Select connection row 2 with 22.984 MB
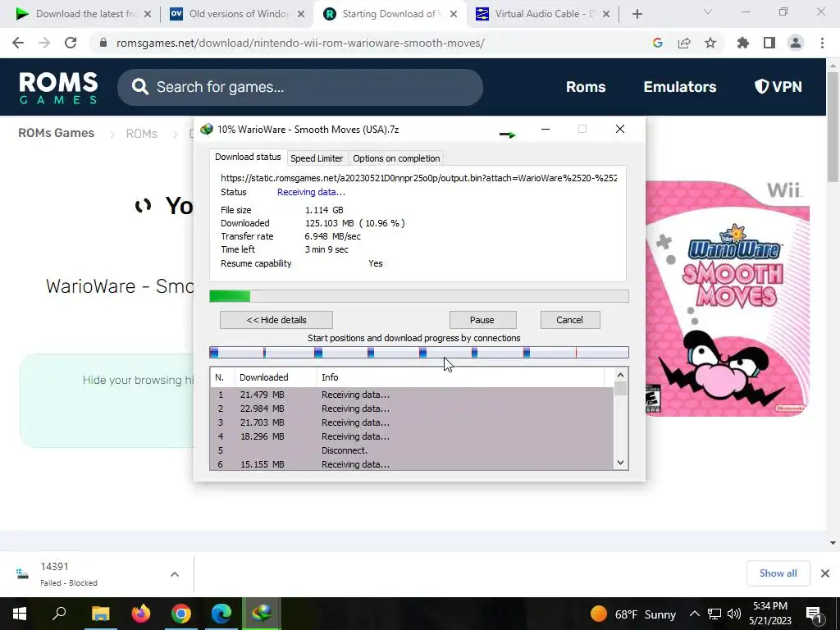 [412, 409]
